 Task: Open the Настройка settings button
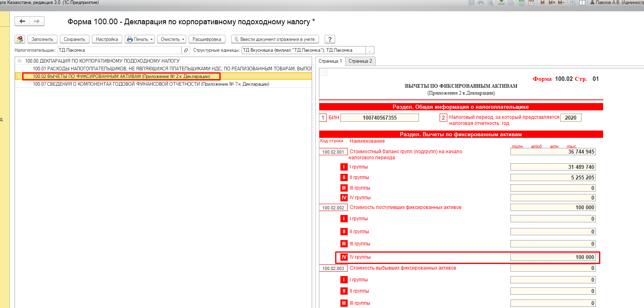[107, 39]
